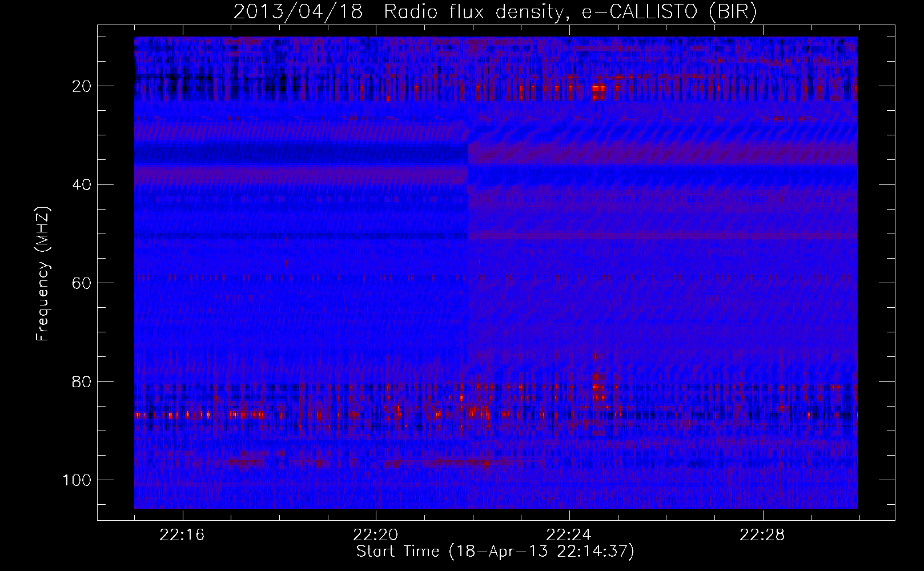Viewport: 924px width, 571px height.
Task: Click the 20 MHz frequency tick label
Action: click(x=82, y=86)
